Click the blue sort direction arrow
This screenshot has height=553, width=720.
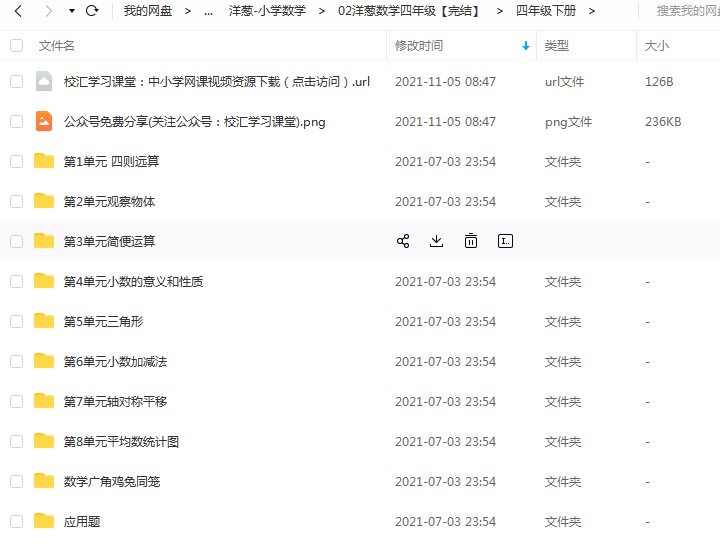[x=526, y=46]
